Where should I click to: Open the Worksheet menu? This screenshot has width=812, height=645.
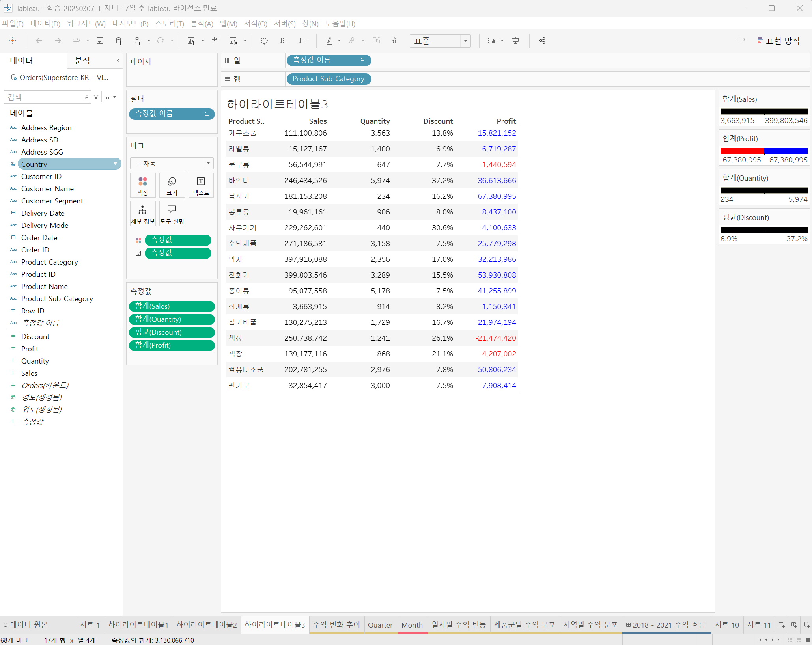pos(86,24)
